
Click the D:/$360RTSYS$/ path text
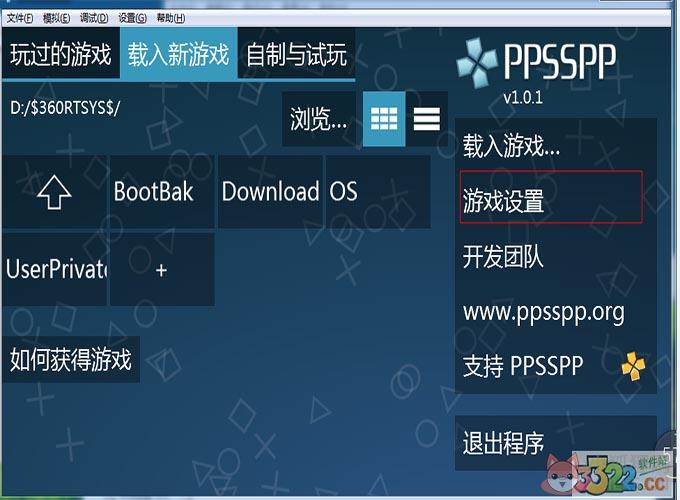65,108
